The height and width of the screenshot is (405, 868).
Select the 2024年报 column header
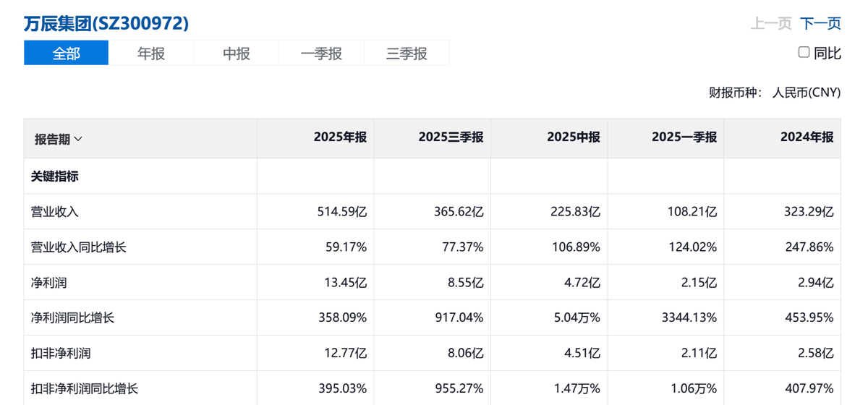tap(807, 137)
